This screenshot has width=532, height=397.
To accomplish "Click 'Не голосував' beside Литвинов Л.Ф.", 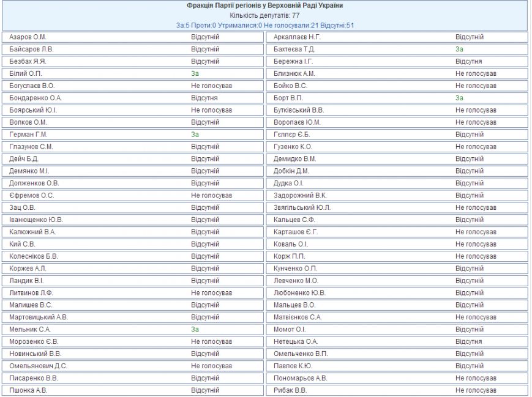I will [x=211, y=293].
